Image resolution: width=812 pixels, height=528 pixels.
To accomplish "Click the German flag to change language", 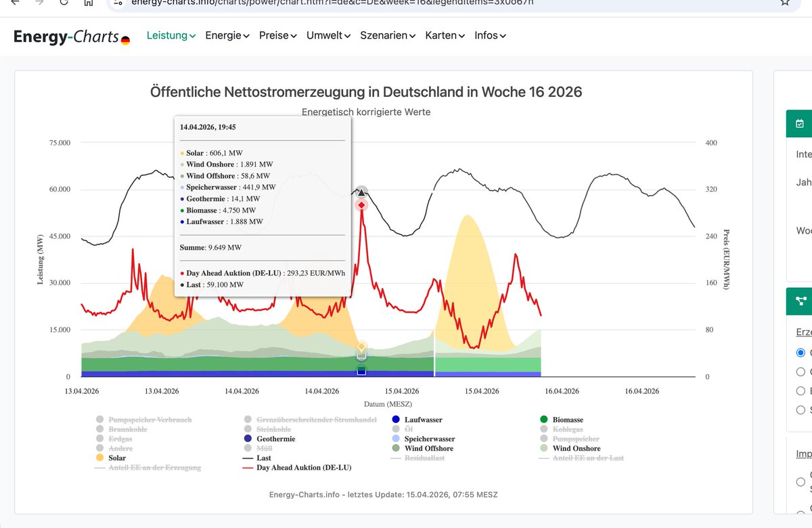I will pyautogui.click(x=125, y=41).
